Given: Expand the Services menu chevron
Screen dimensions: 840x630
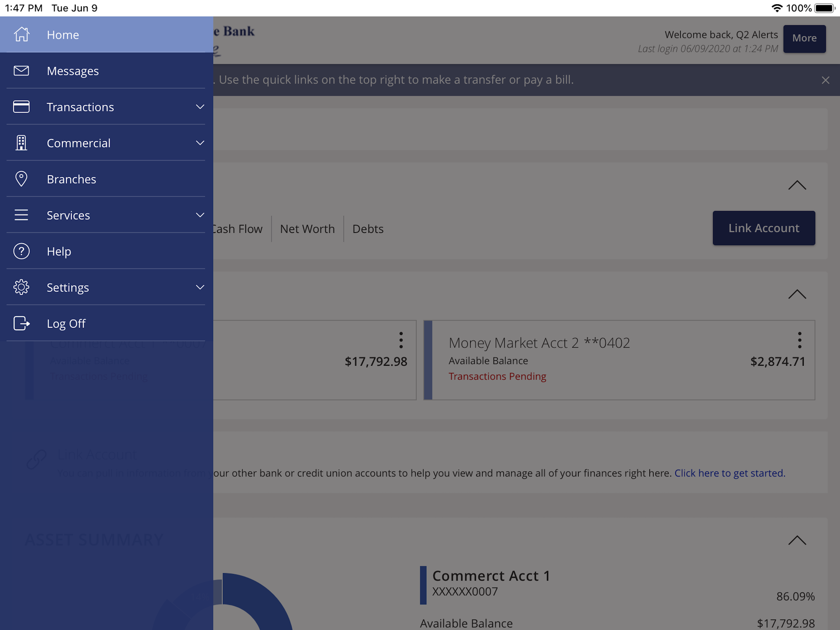Looking at the screenshot, I should point(200,215).
